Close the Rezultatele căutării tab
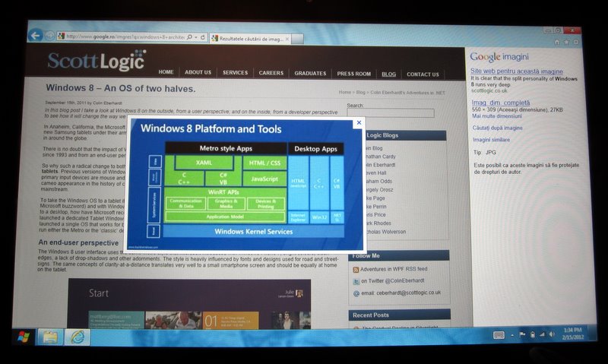 click(287, 40)
